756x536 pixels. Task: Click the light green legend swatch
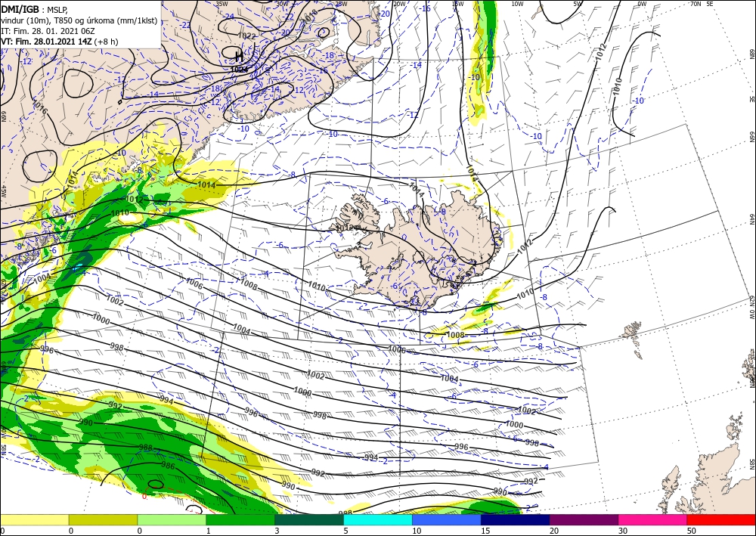[x=172, y=519]
